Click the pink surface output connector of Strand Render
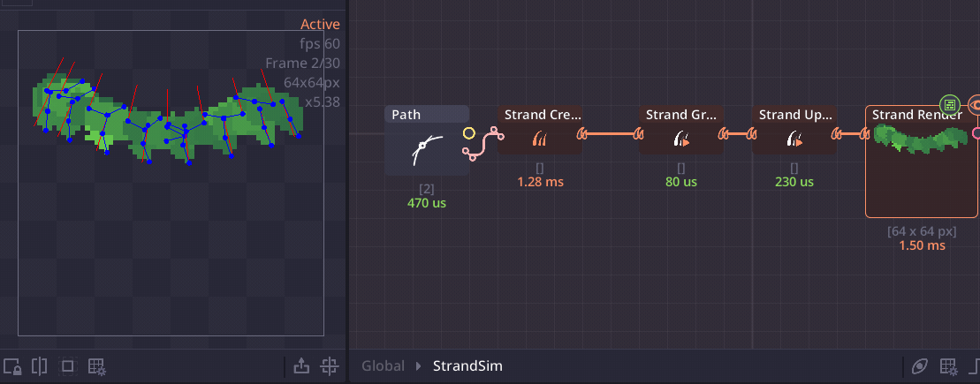This screenshot has height=384, width=980. coord(976,133)
